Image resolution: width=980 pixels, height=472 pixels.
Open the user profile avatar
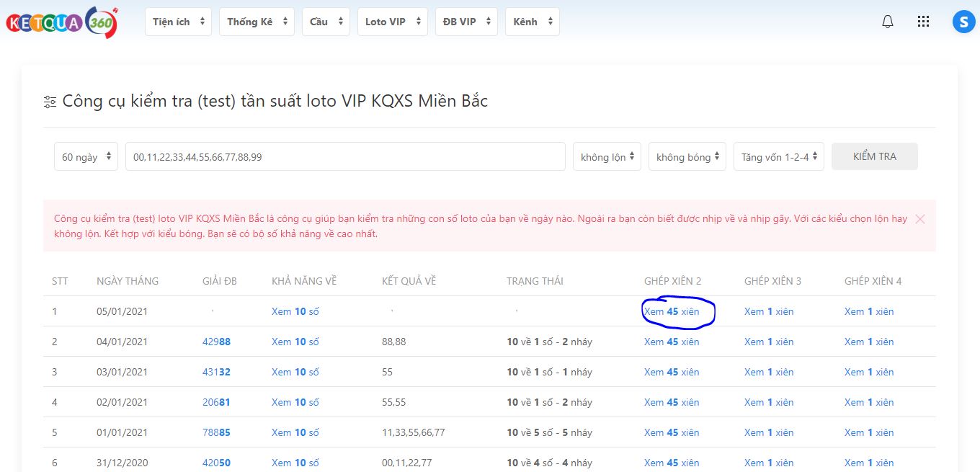tap(963, 22)
